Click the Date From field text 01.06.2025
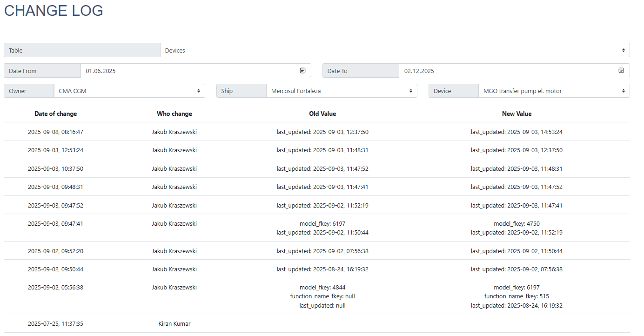 (x=101, y=71)
